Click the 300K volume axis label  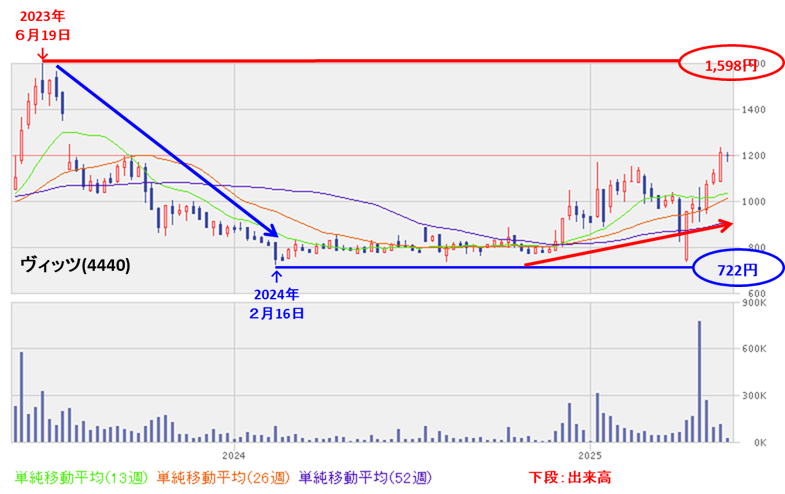tap(754, 396)
